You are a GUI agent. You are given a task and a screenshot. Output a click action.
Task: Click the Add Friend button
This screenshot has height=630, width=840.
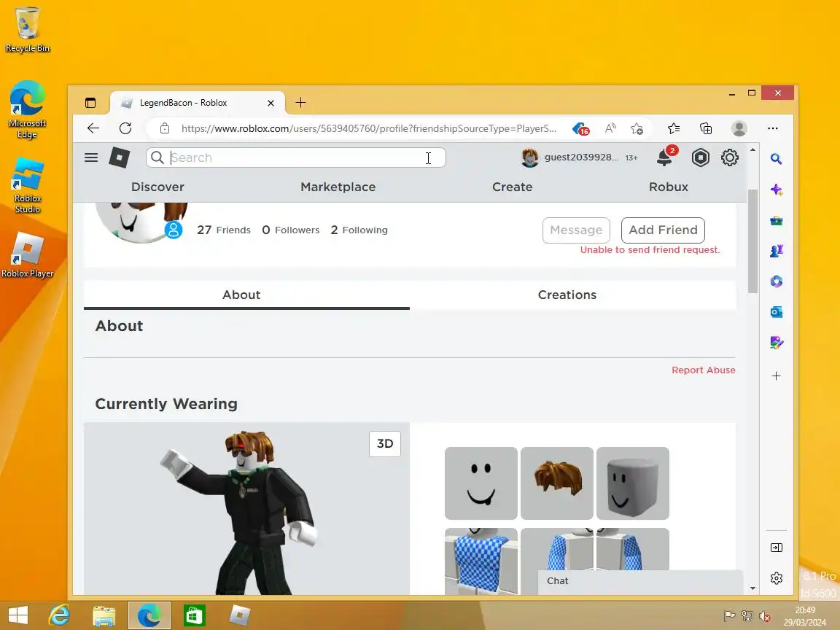click(663, 230)
